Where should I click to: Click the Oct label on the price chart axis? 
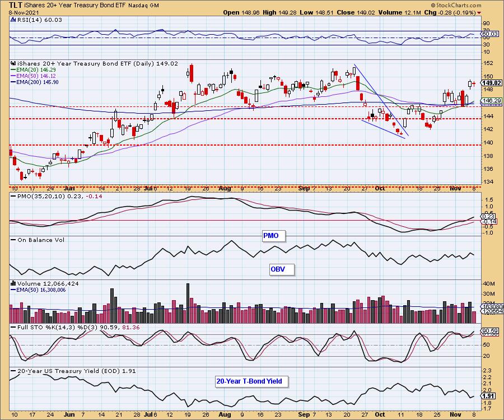click(380, 188)
